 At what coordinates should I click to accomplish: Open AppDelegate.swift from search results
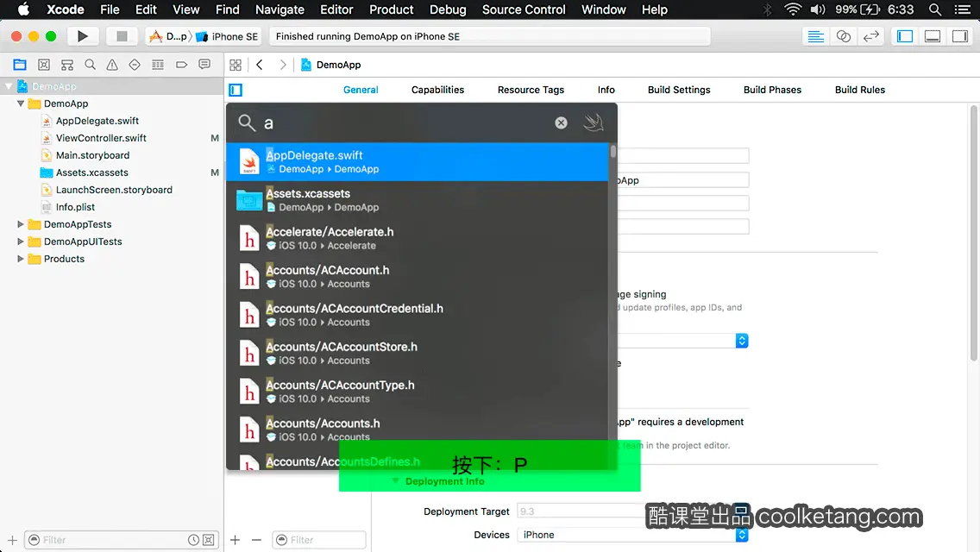click(x=418, y=162)
